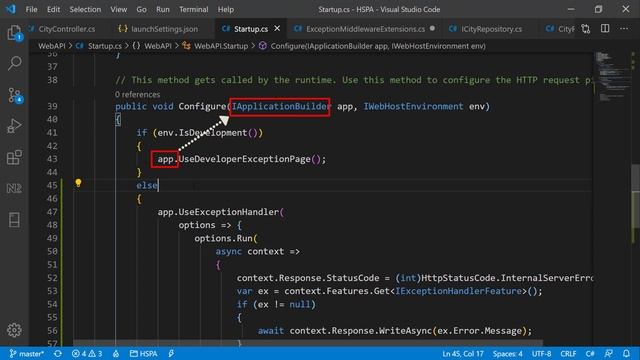Viewport: 640px width, 360px height.
Task: Click the Configure method breadcrumb
Action: pos(372,46)
